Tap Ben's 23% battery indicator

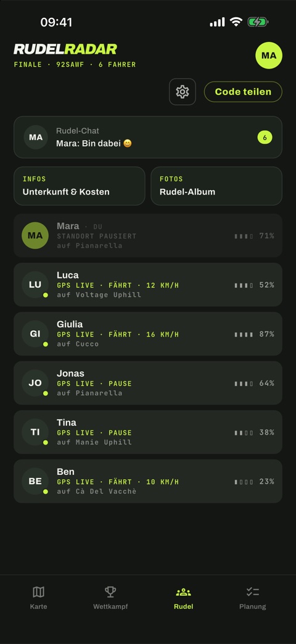click(x=254, y=482)
